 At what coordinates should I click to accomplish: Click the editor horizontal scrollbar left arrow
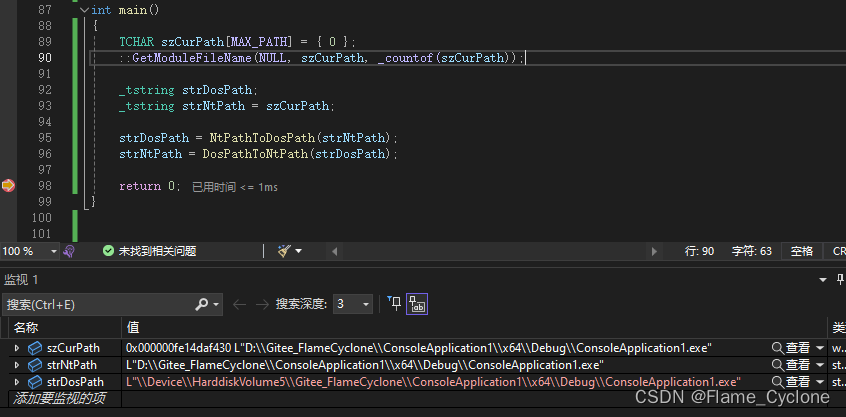pyautogui.click(x=335, y=251)
